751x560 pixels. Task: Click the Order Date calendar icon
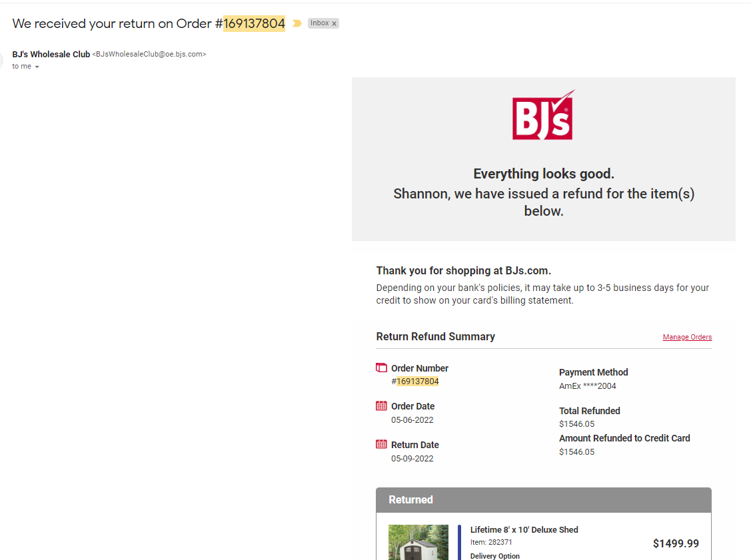click(x=381, y=406)
